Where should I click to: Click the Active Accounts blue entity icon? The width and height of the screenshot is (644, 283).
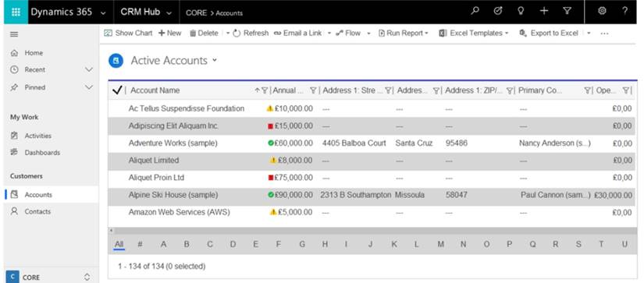click(116, 61)
